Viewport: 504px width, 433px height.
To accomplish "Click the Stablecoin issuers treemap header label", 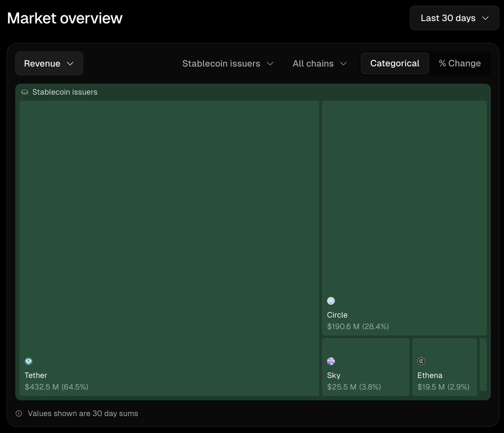I will (x=65, y=92).
